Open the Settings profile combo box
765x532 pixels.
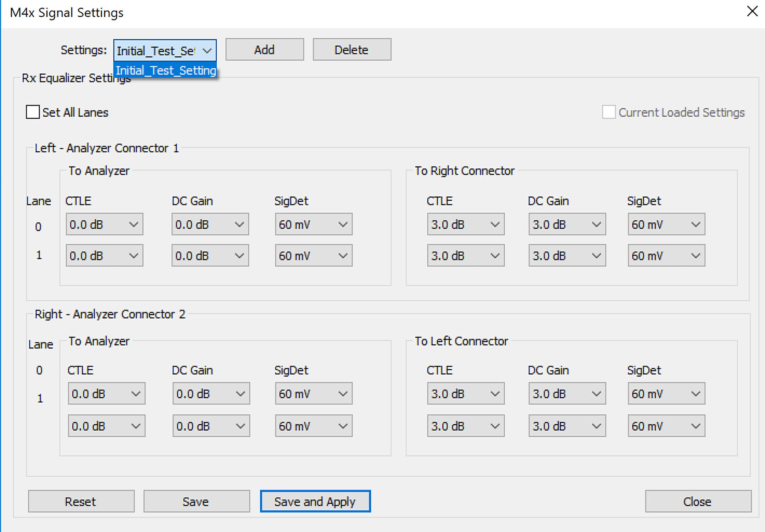click(165, 50)
